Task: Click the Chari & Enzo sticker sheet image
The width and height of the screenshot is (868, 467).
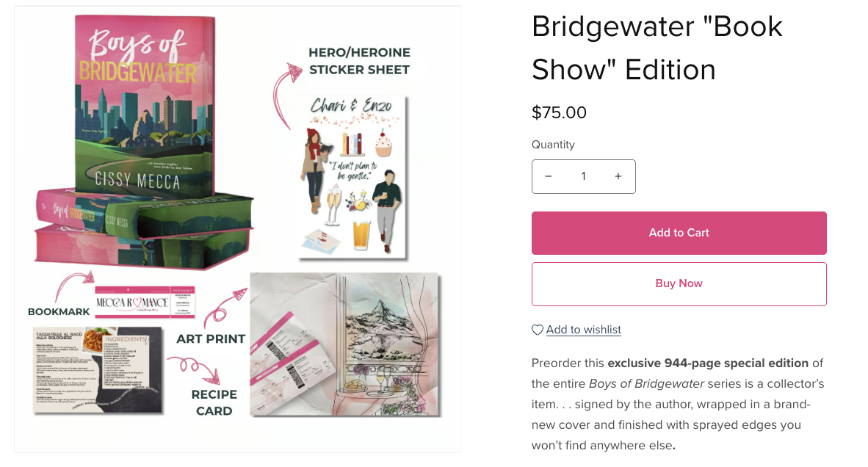Action: tap(352, 176)
